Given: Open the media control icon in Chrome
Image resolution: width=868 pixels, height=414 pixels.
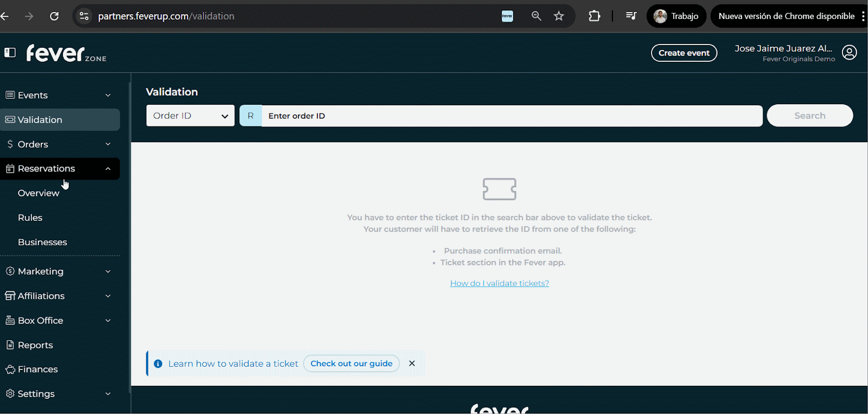Looking at the screenshot, I should [x=631, y=16].
